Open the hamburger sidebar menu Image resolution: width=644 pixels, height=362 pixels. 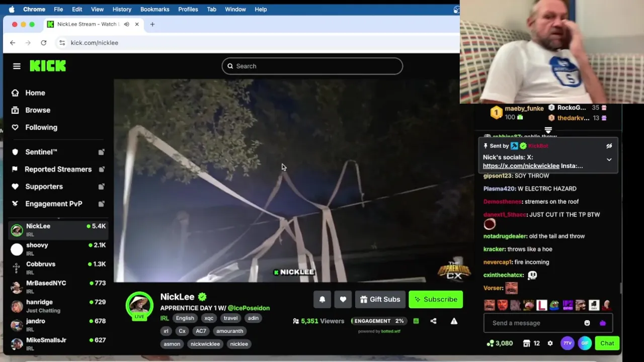17,66
